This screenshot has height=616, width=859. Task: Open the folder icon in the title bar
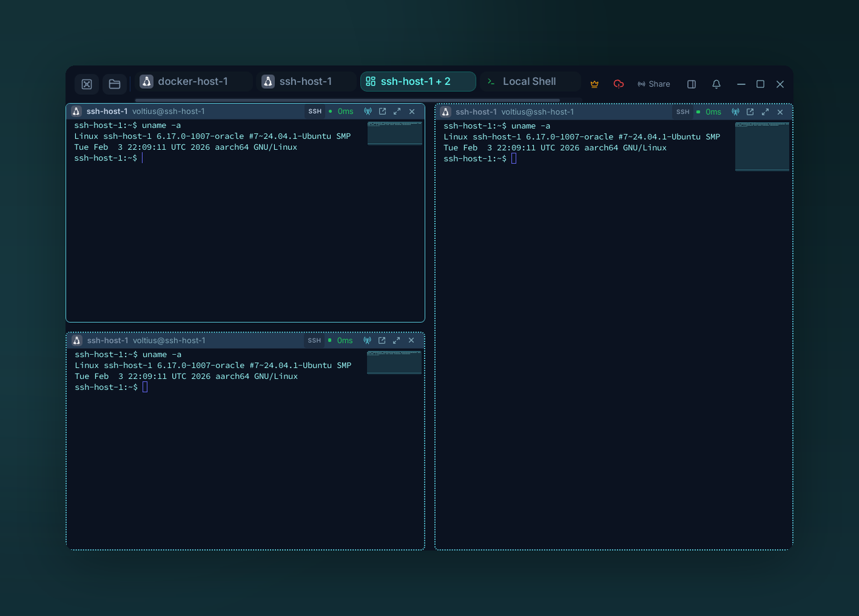coord(114,84)
